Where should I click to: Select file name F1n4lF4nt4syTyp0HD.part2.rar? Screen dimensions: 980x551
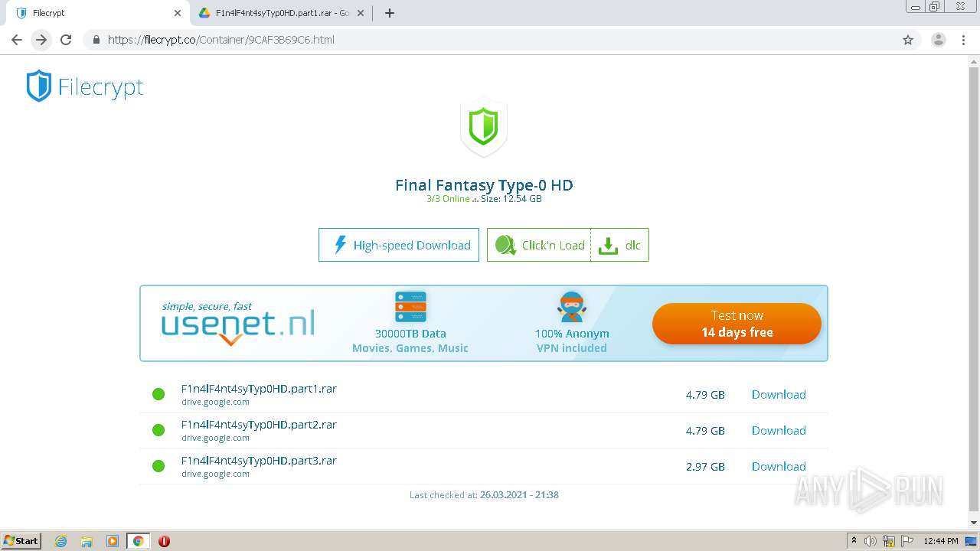(x=259, y=425)
